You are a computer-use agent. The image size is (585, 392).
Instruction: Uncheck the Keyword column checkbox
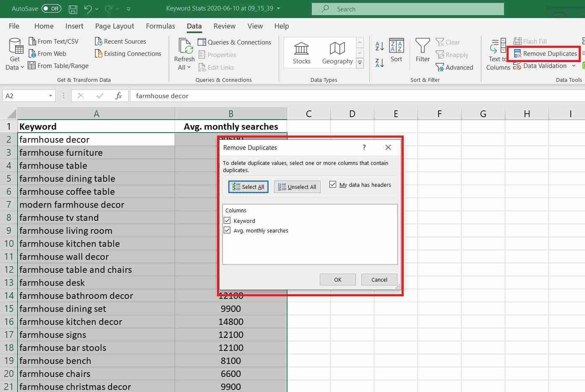pyautogui.click(x=227, y=221)
